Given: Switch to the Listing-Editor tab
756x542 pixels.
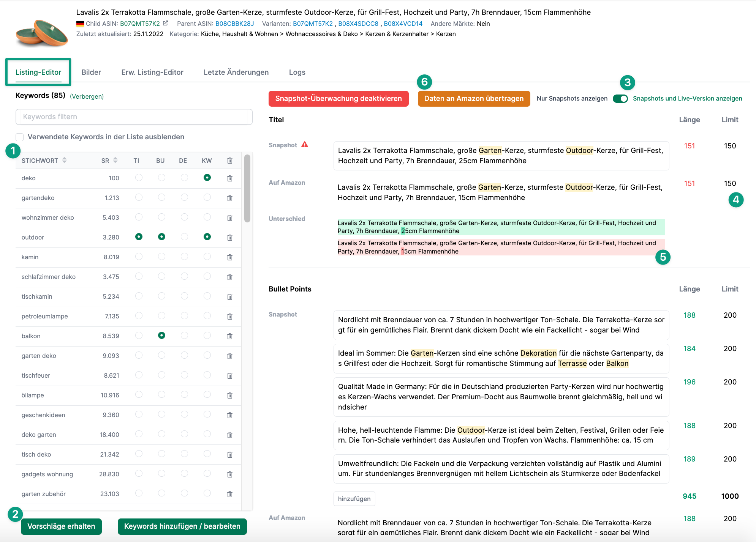Looking at the screenshot, I should click(x=38, y=72).
